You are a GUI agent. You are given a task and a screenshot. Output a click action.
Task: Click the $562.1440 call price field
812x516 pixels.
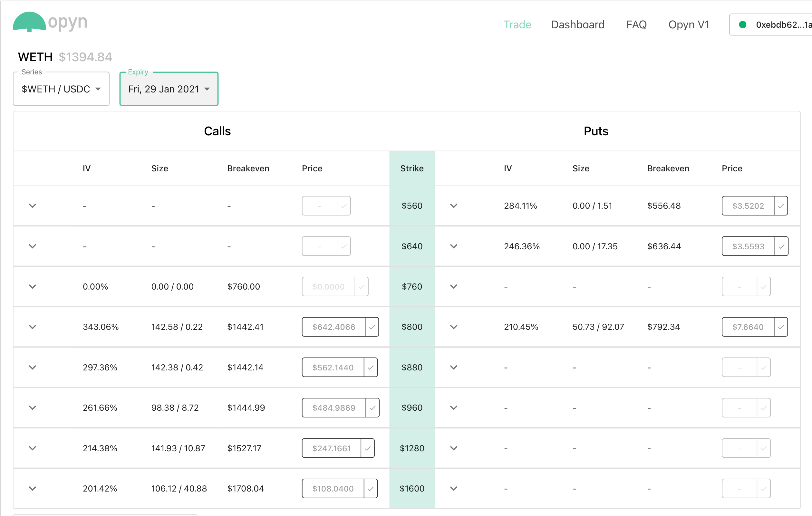coord(333,368)
